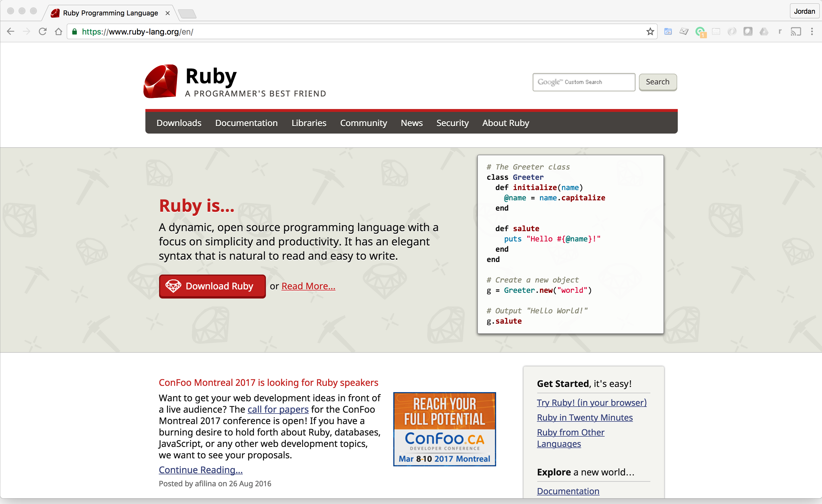Open the Documentation nav item
Screen dimensions: 822x504
point(246,123)
